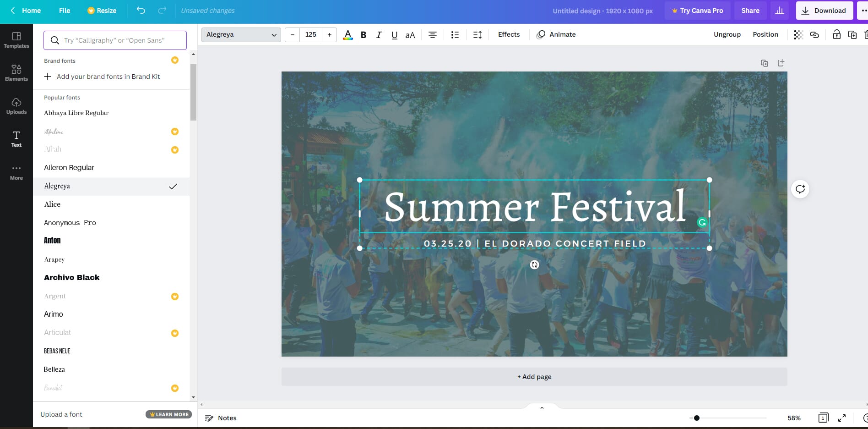This screenshot has height=429, width=868.
Task: Click the Share button
Action: tap(750, 11)
